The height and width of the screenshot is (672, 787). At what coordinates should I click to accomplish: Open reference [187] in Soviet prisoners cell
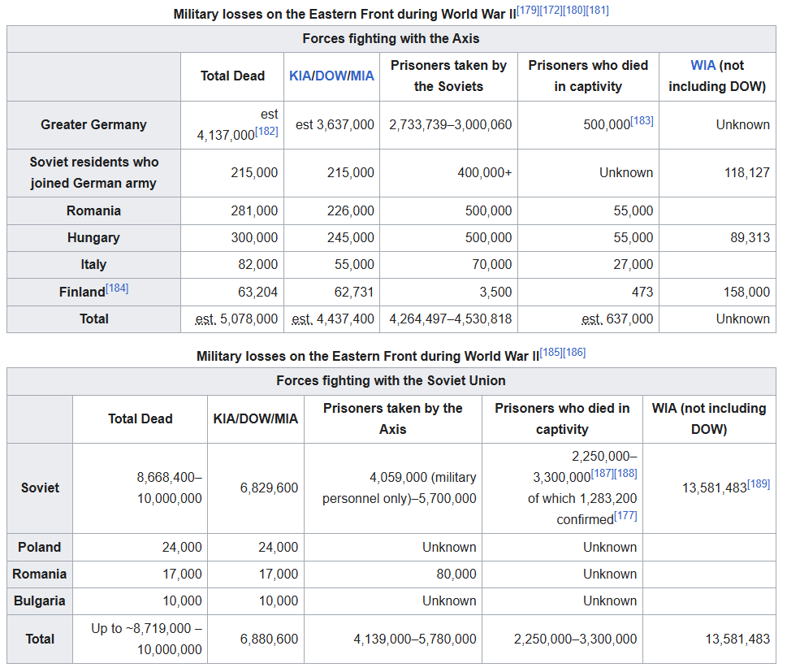pyautogui.click(x=603, y=473)
